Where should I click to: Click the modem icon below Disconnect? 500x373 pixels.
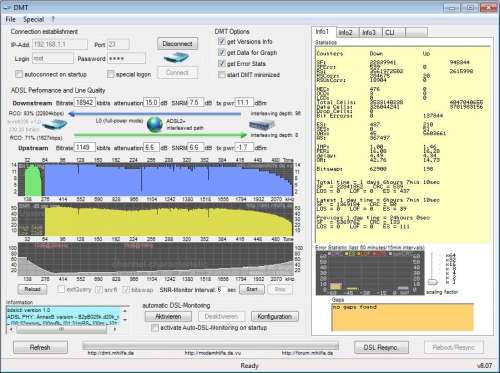[177, 58]
